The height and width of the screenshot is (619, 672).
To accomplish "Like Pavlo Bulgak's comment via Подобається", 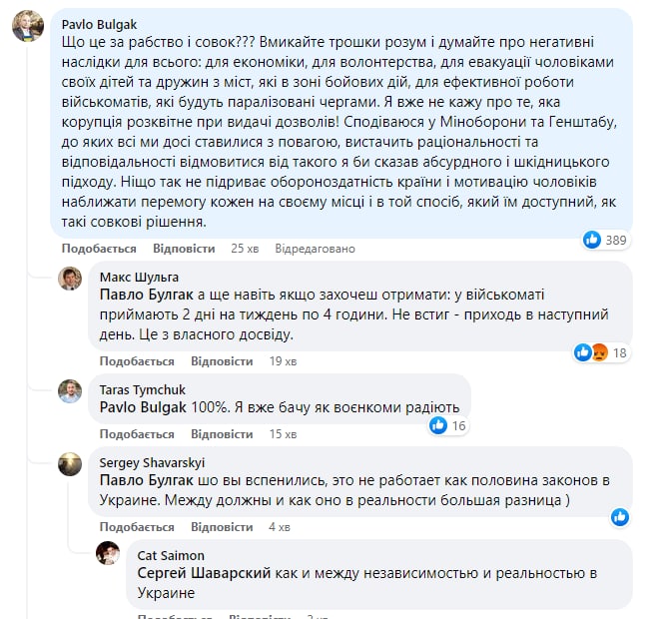I will coord(98,248).
